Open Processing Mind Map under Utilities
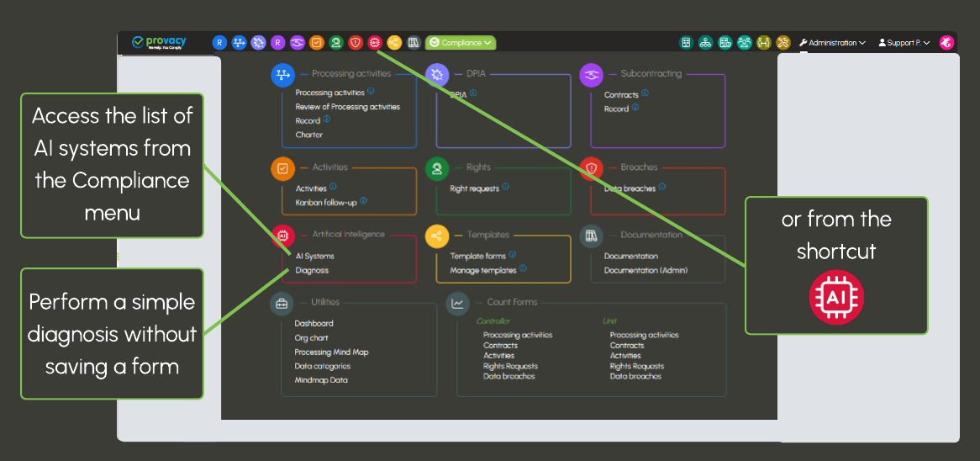The height and width of the screenshot is (461, 980). pyautogui.click(x=331, y=352)
